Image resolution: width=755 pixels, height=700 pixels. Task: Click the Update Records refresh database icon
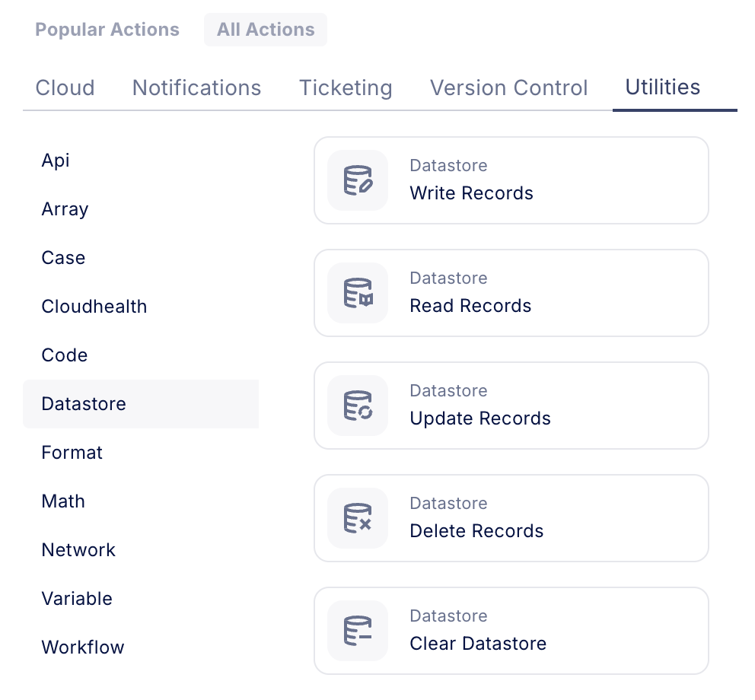tap(358, 406)
